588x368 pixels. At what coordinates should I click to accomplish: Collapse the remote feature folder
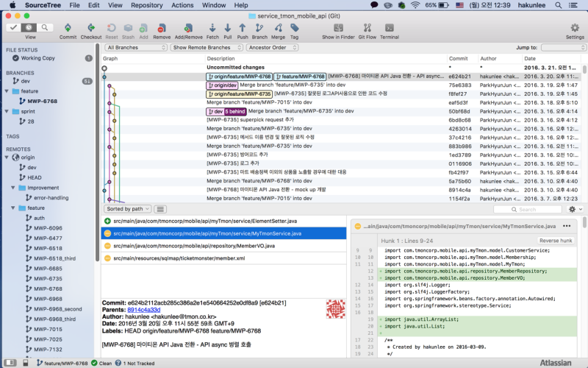tap(13, 208)
